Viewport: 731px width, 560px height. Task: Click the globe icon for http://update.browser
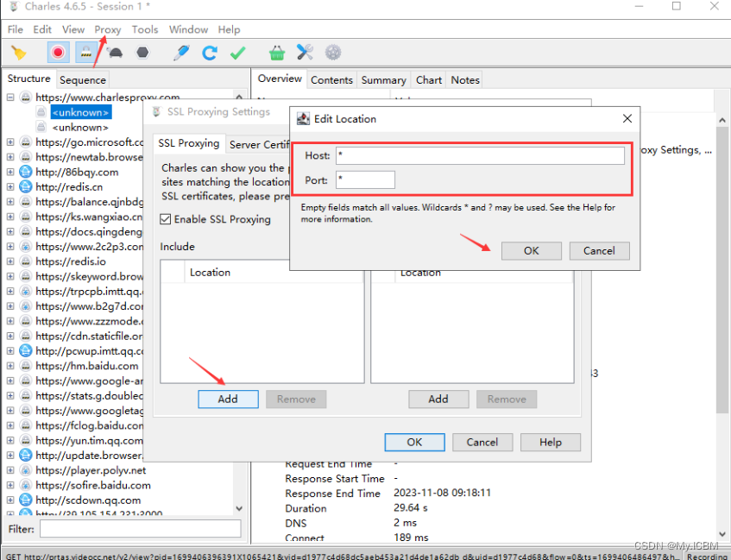pyautogui.click(x=26, y=455)
